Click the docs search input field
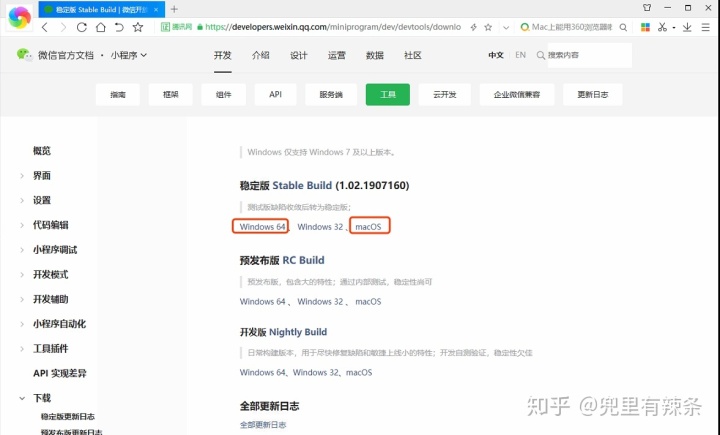This screenshot has height=435, width=720. click(590, 55)
